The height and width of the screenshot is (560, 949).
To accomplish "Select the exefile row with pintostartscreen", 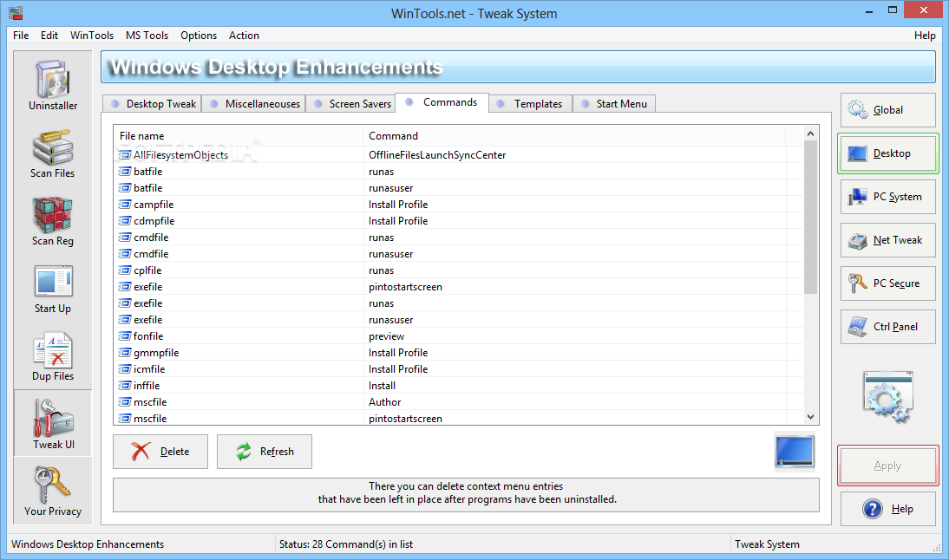I will pyautogui.click(x=458, y=287).
